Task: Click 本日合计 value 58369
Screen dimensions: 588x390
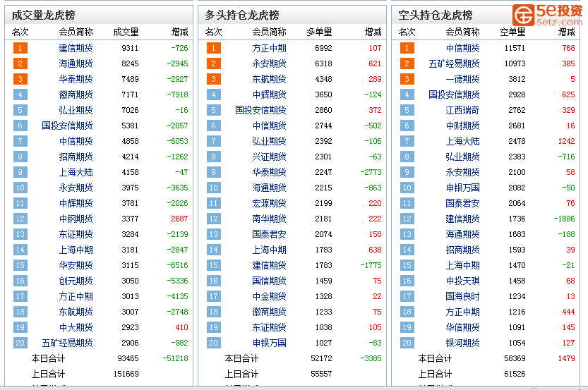Action: click(515, 358)
